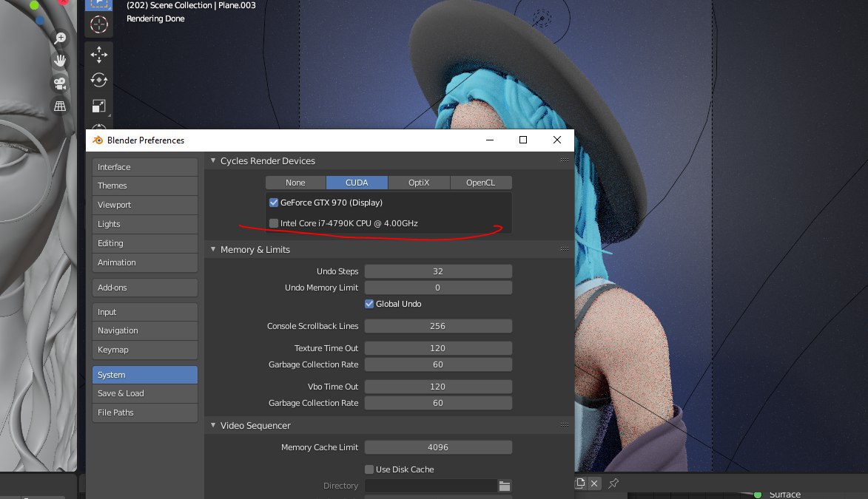
Task: Click the Video Sequencer panel drag grip
Action: [x=564, y=425]
